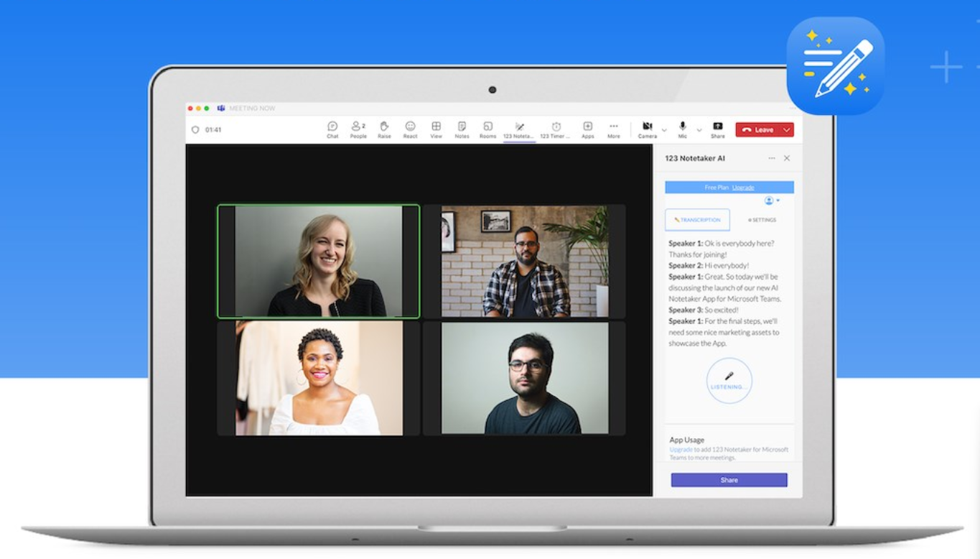
Task: Click the Teams logo in title bar
Action: coord(221,108)
